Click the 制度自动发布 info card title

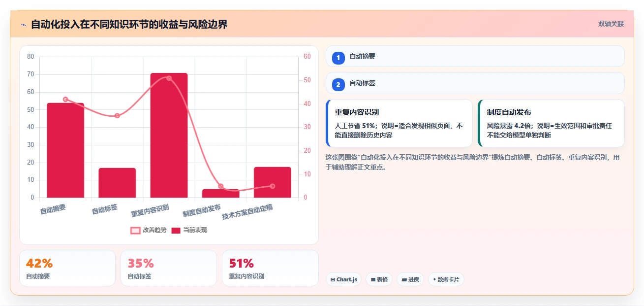[509, 112]
